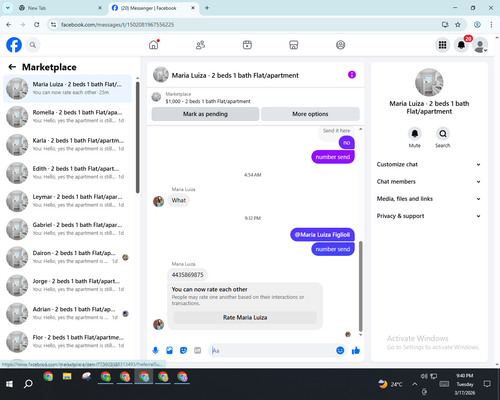Open the Edith conversation
500x400 pixels.
click(x=67, y=173)
